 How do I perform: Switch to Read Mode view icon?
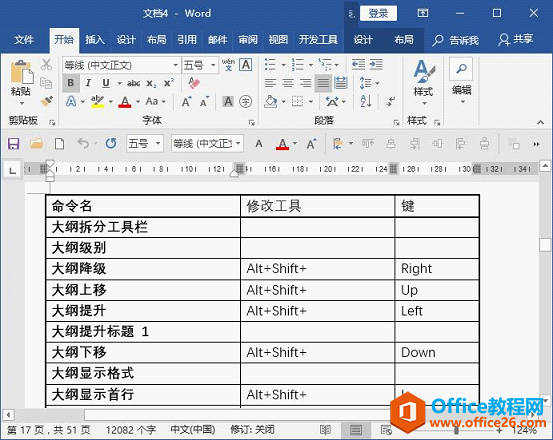(325, 430)
